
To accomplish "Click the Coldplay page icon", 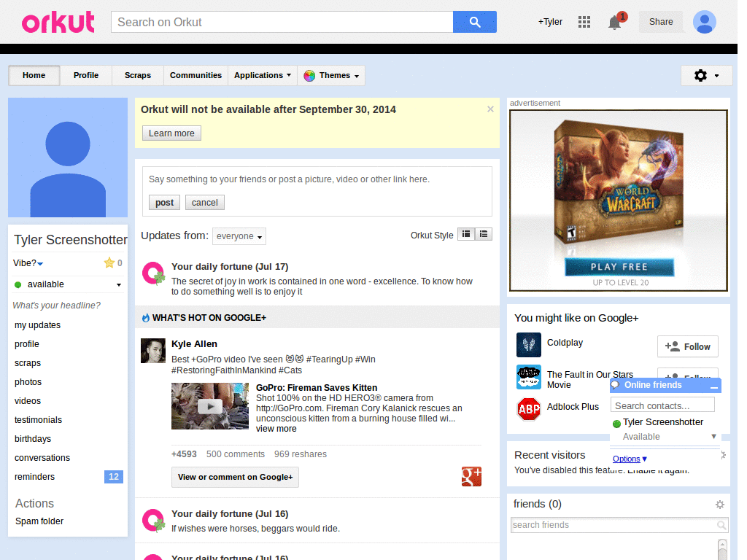I will coord(528,345).
